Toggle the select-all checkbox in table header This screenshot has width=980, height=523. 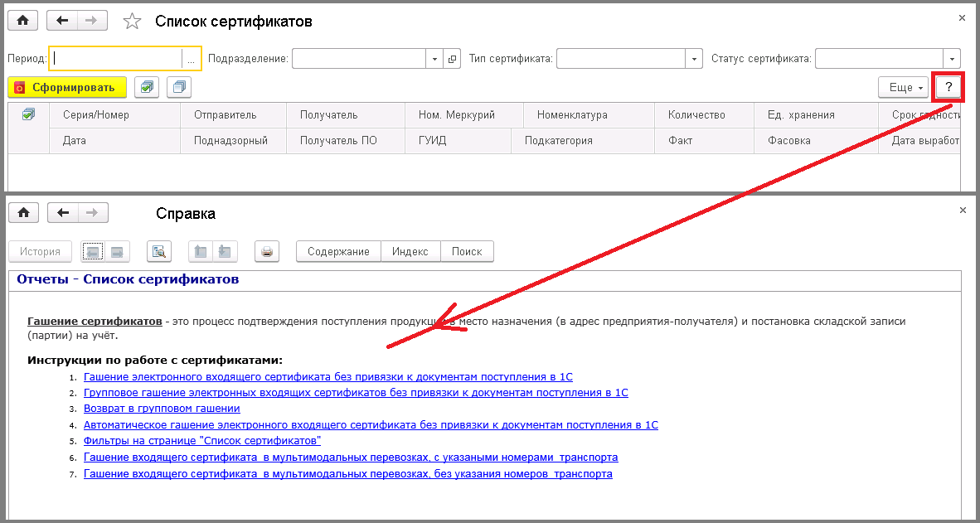(x=28, y=114)
